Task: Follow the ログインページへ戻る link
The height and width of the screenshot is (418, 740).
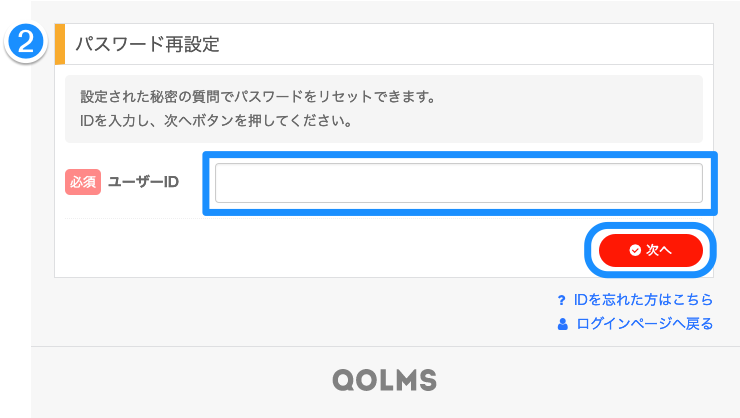Action: (x=645, y=324)
